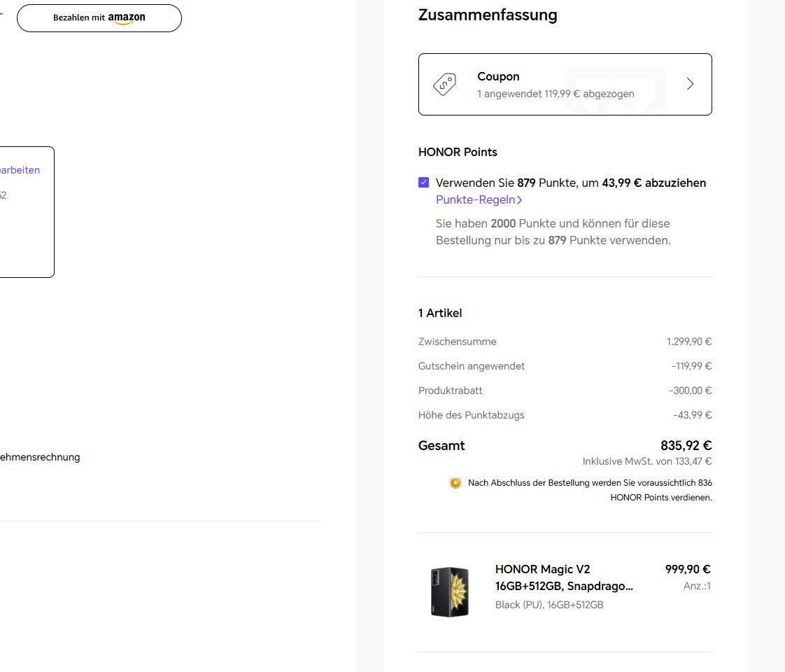Click the chevron beside Punkte-Regeln
785x672 pixels.
(520, 200)
